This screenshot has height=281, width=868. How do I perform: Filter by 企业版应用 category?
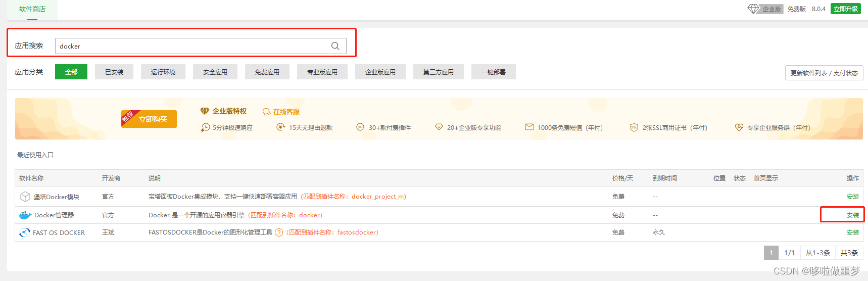(x=380, y=72)
